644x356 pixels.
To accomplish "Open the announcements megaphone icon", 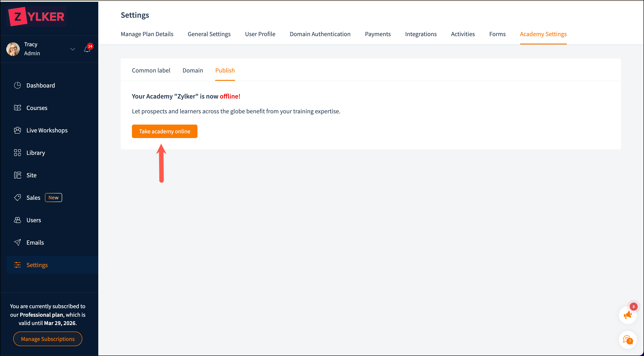I will pos(627,315).
